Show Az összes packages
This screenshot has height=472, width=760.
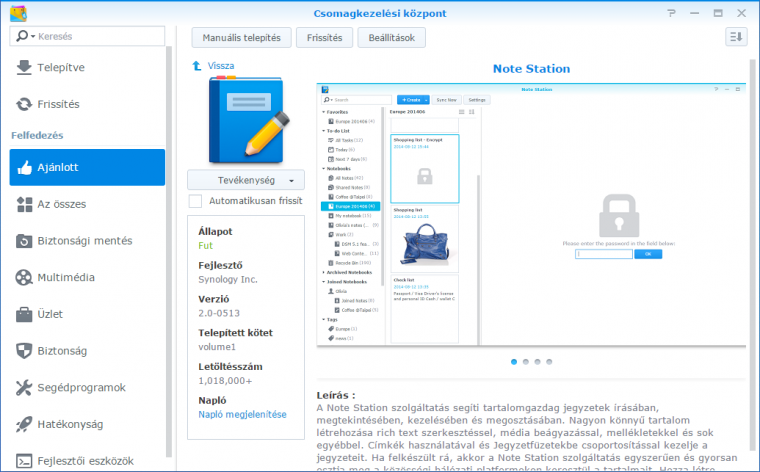[x=87, y=204]
